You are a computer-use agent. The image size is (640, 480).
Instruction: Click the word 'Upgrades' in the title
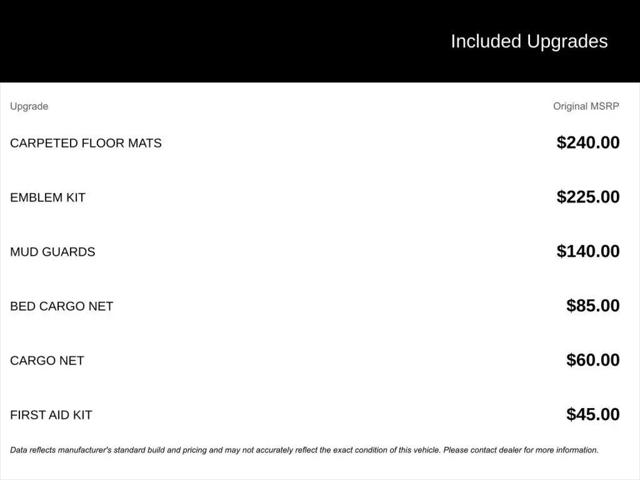567,42
